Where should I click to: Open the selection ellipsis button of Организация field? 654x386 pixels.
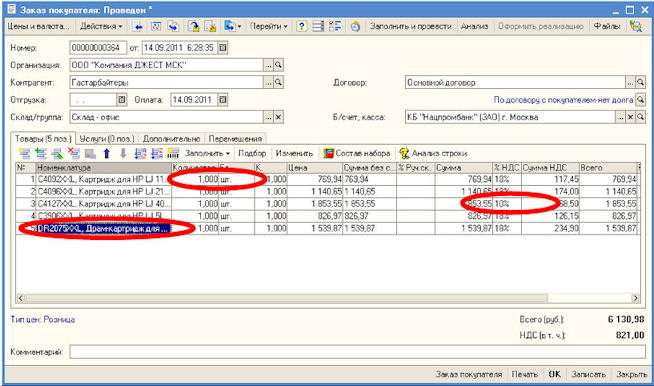[x=269, y=65]
